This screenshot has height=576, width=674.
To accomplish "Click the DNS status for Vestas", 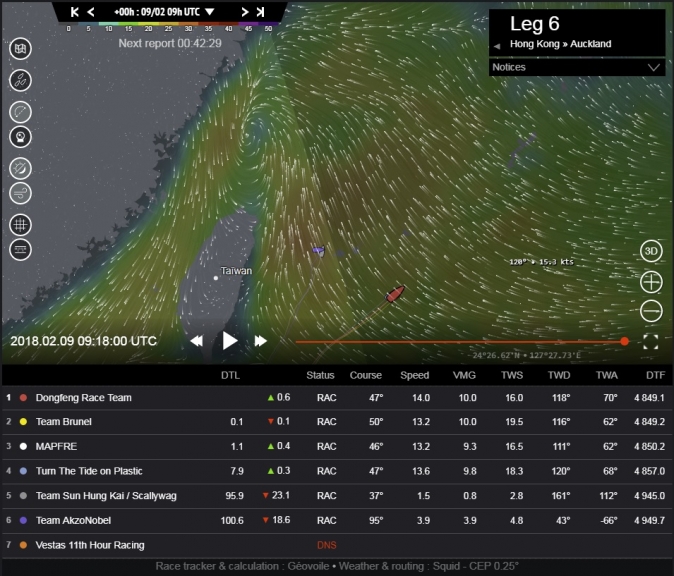I will tap(327, 545).
